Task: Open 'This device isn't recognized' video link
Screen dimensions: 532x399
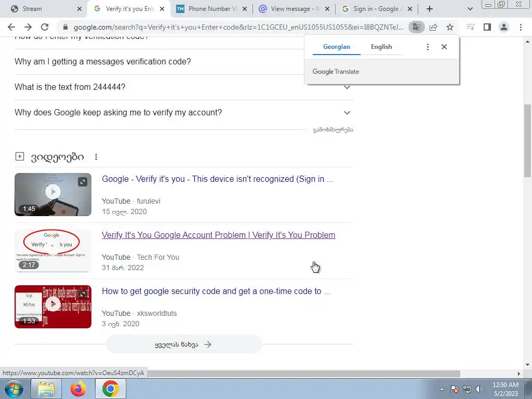Action: point(218,179)
